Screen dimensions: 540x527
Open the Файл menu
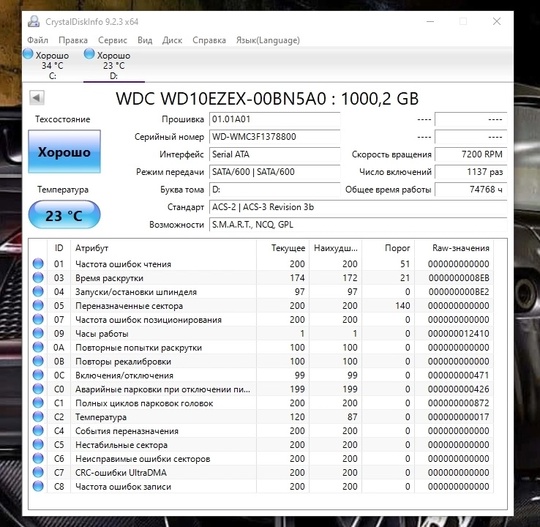pyautogui.click(x=38, y=40)
